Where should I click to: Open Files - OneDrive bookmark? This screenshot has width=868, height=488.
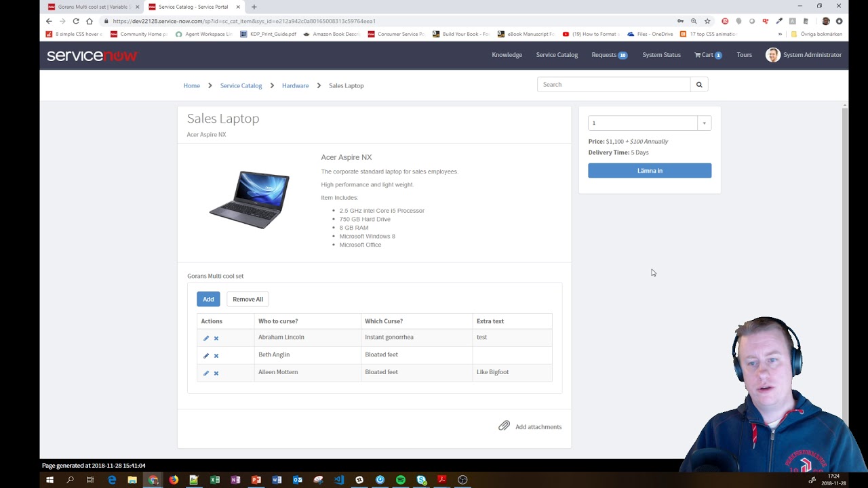coord(650,34)
